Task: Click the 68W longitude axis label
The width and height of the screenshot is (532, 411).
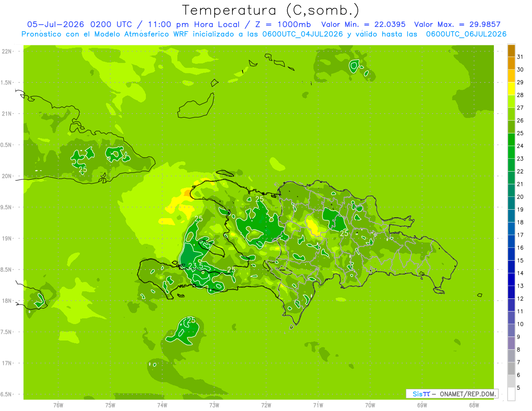Action: point(474,405)
